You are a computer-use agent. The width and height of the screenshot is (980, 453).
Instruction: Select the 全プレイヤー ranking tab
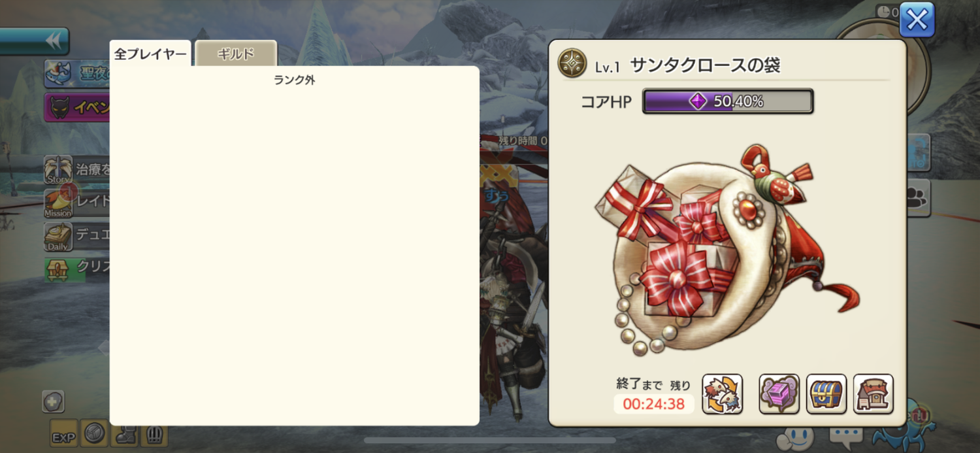click(x=150, y=54)
